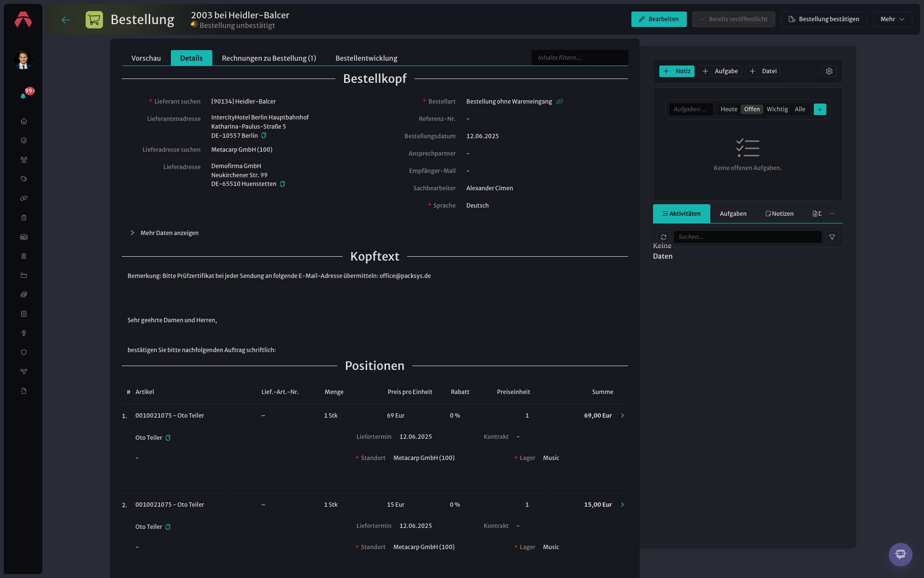Expand position 2 row chevron
Viewport: 924px width, 578px height.
coord(622,505)
